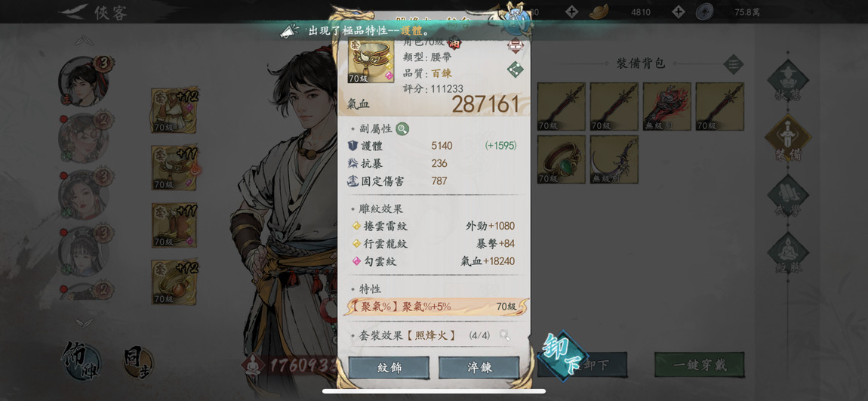
Task: Tap the 同步 sync icon
Action: (x=137, y=362)
